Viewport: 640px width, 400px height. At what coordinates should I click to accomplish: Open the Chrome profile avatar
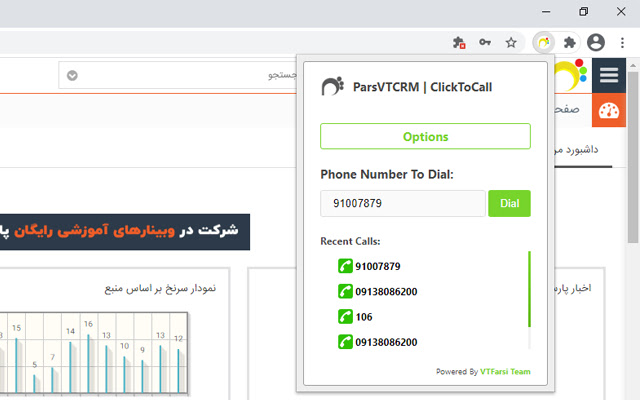pos(596,42)
